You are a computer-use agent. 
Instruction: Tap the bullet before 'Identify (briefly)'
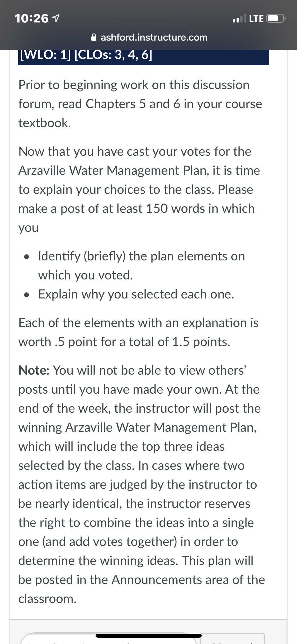click(26, 257)
